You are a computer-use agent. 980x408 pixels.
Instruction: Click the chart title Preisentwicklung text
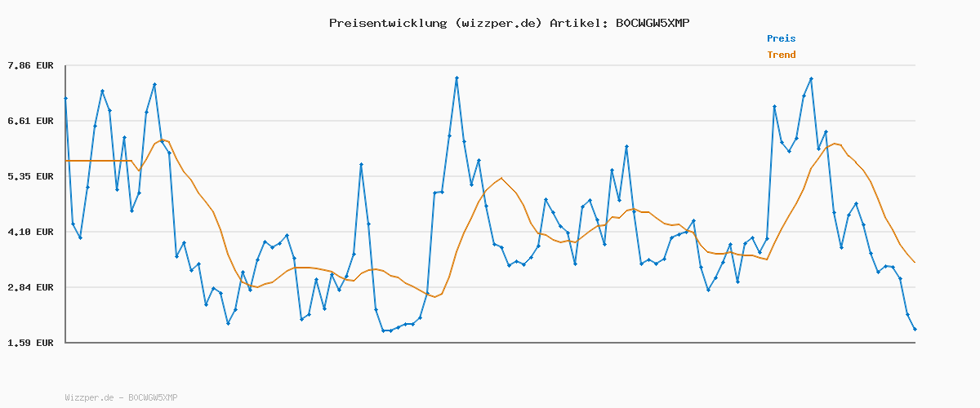(x=387, y=23)
